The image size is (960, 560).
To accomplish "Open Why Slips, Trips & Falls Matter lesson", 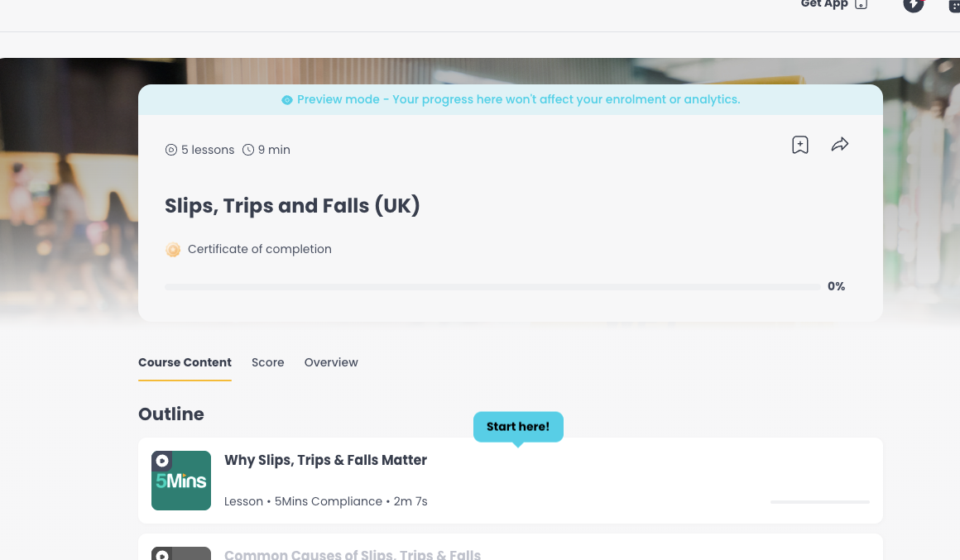I will click(325, 460).
